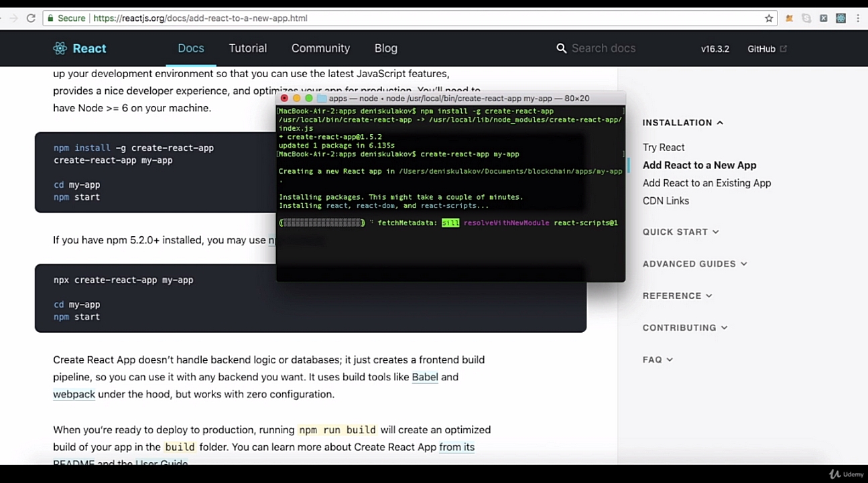Open the Tutorial tab
The height and width of the screenshot is (483, 868).
(x=248, y=48)
